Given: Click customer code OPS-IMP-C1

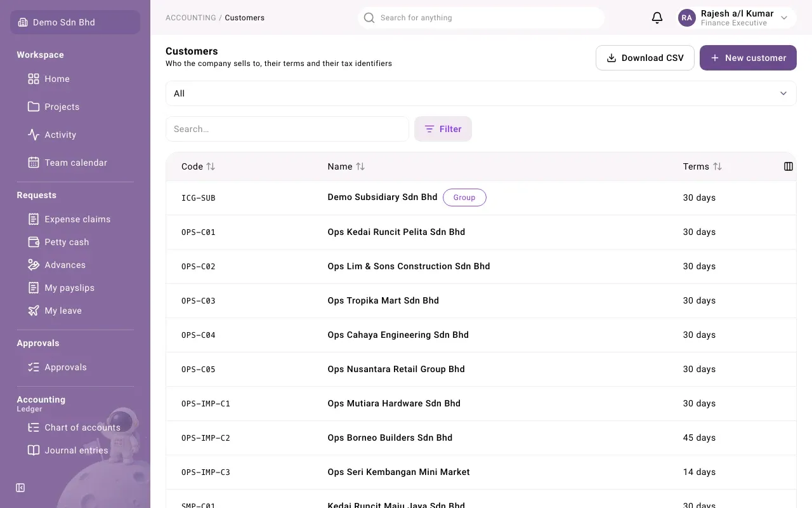Looking at the screenshot, I should [x=206, y=403].
